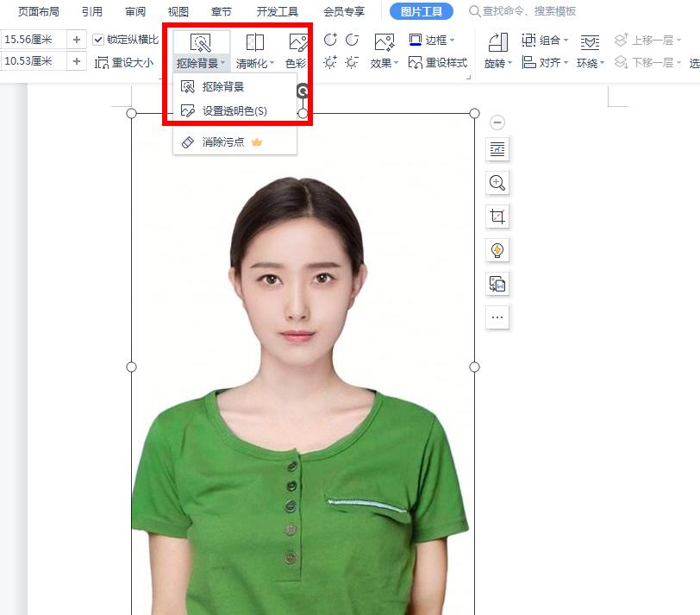
Task: Open the Replace Picture icon in the sidebar
Action: (x=497, y=283)
